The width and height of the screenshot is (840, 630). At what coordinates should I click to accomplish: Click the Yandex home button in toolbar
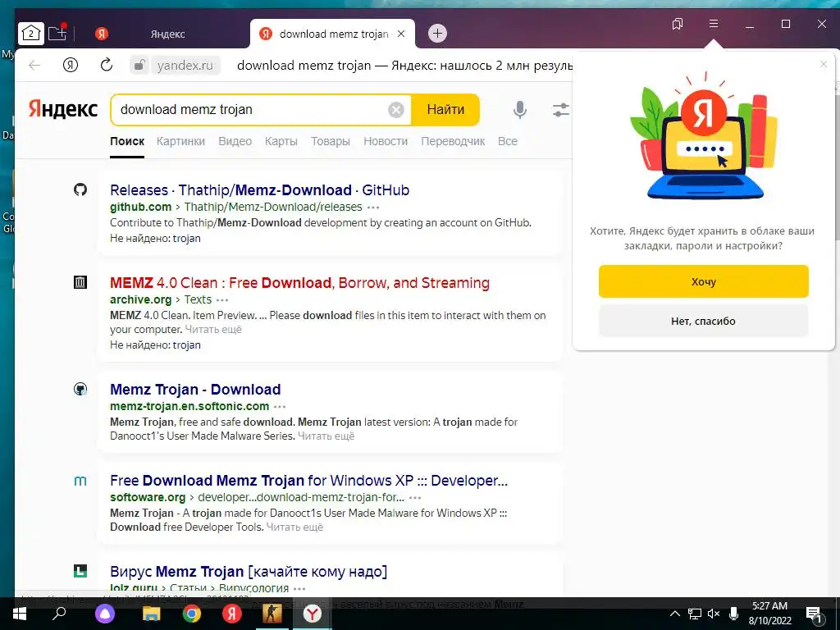[x=71, y=66]
